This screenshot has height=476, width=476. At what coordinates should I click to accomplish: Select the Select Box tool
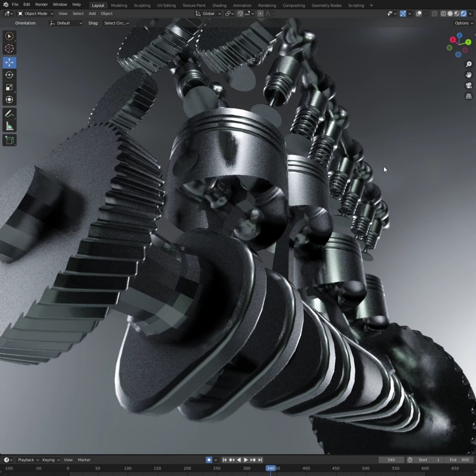click(10, 36)
